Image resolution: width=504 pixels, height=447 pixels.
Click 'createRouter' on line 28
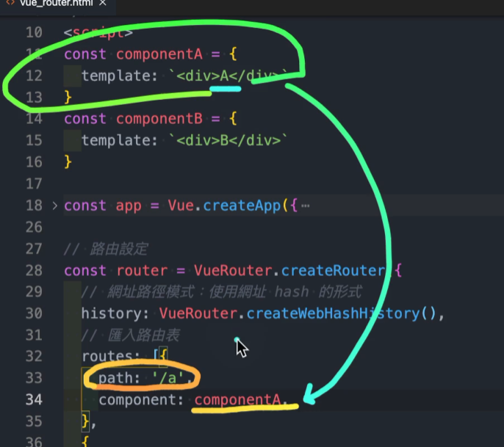point(333,270)
